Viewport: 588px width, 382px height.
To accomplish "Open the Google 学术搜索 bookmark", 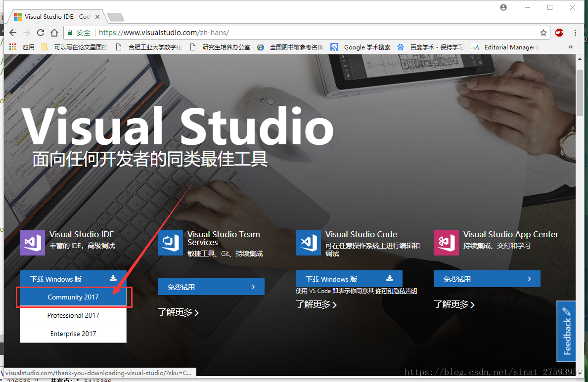I will pyautogui.click(x=361, y=47).
